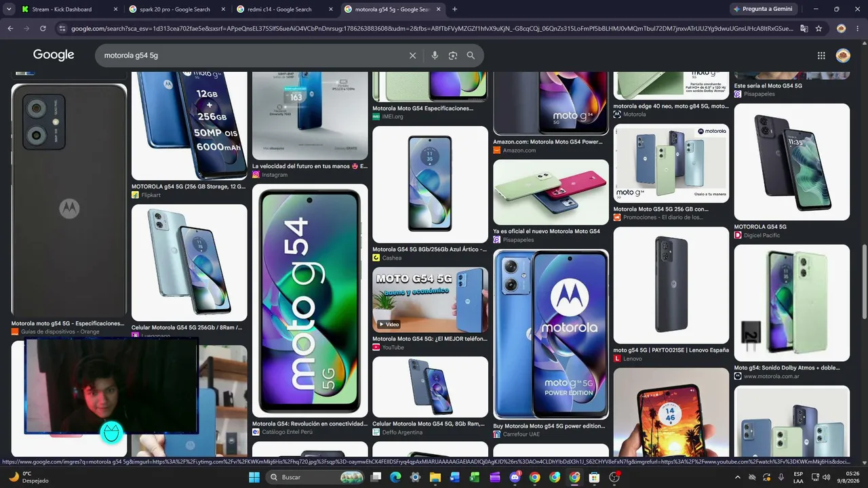Open a new browser tab

click(454, 9)
